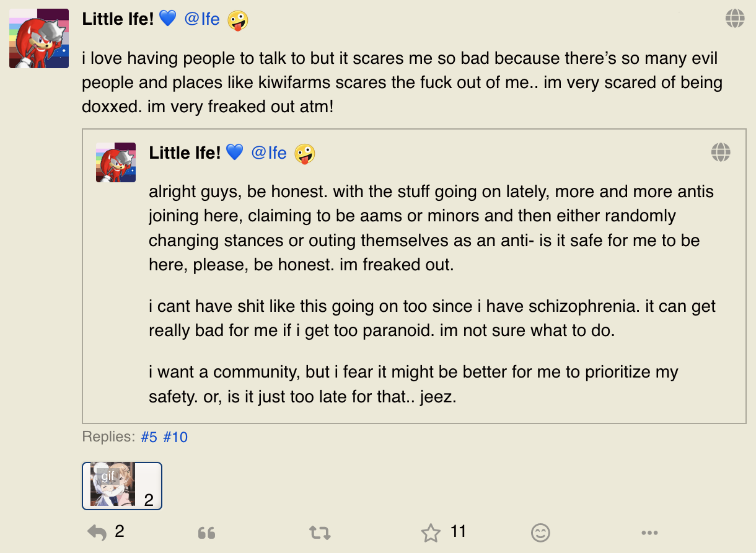This screenshot has height=553, width=756.
Task: Open reply #10 link
Action: [175, 437]
